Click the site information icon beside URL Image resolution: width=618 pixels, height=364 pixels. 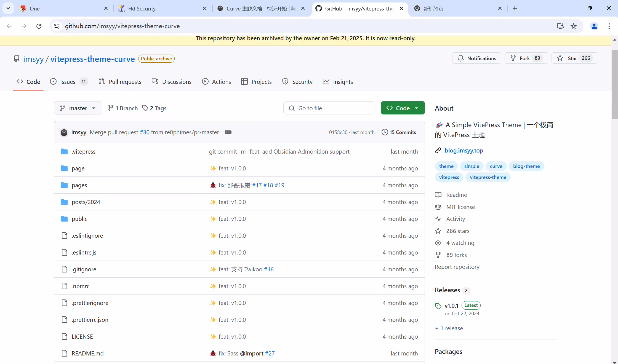coord(57,26)
